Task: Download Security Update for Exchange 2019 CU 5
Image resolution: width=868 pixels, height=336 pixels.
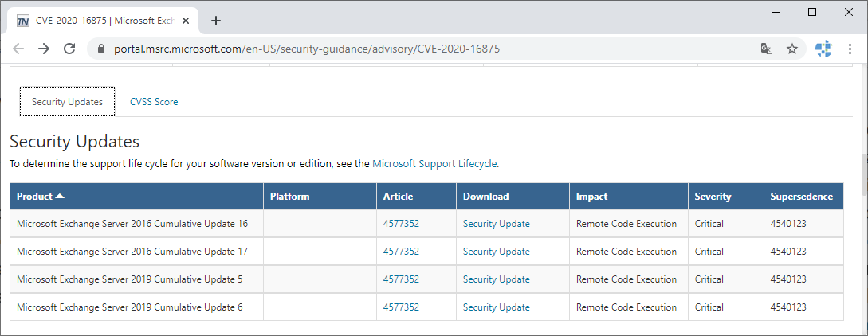Action: coord(496,279)
